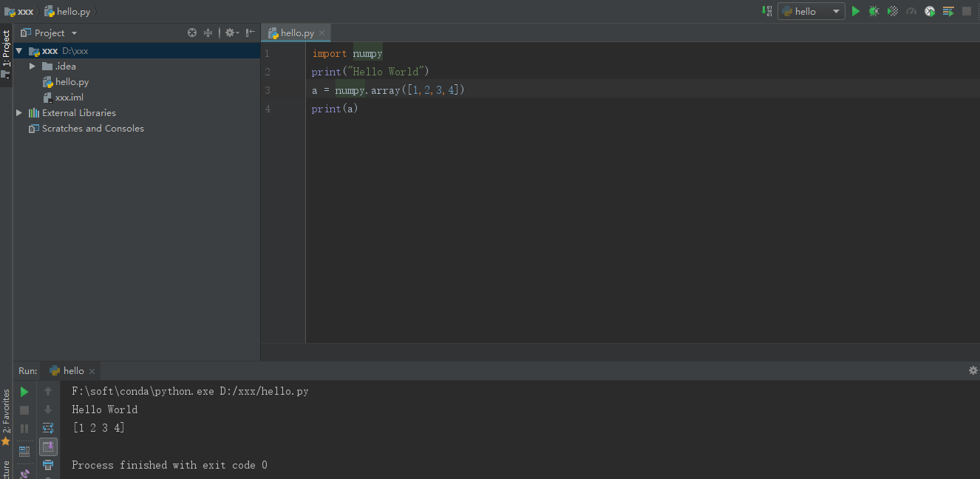The width and height of the screenshot is (980, 479).
Task: Hide the Project tool window
Action: click(251, 33)
